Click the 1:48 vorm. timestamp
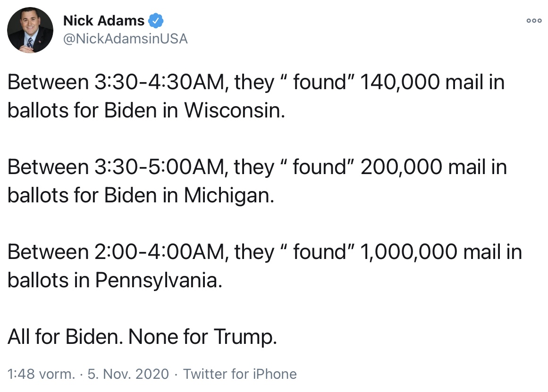This screenshot has height=392, width=548. pyautogui.click(x=42, y=374)
